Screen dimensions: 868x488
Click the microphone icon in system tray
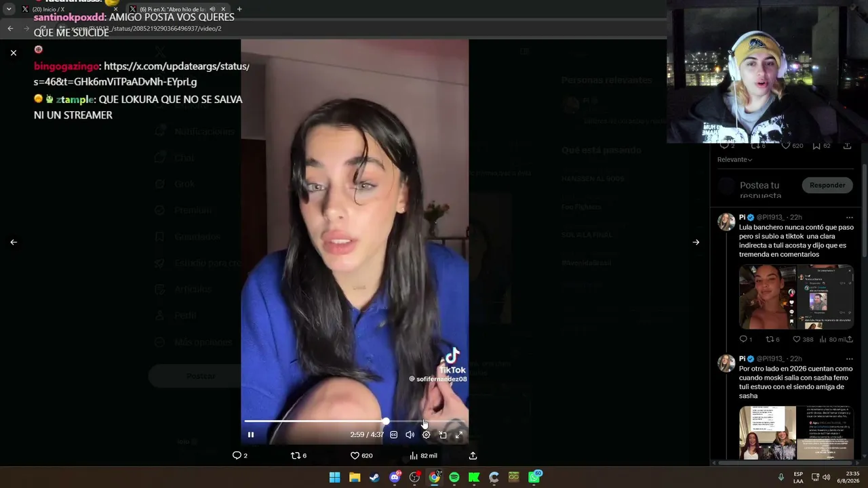(x=781, y=477)
